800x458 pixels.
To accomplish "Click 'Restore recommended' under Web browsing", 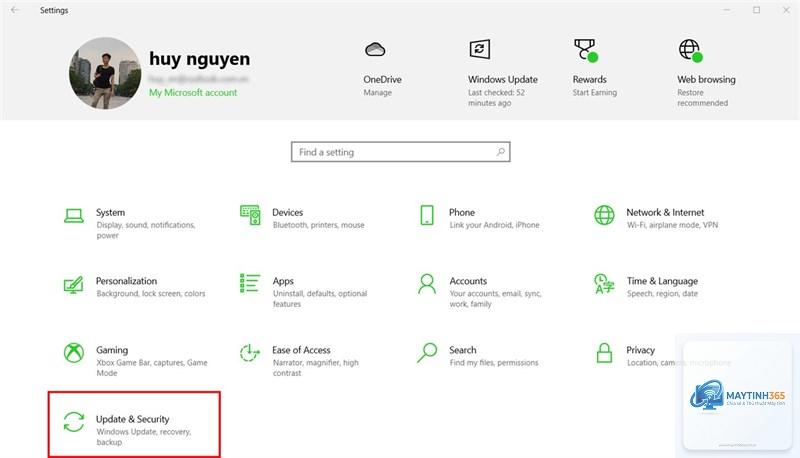I will click(703, 97).
